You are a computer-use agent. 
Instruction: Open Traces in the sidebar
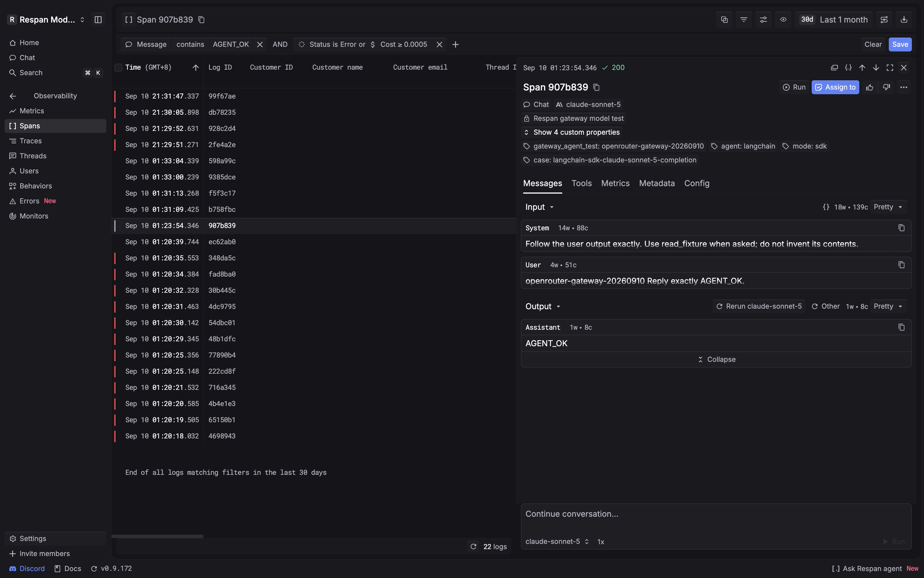click(x=55, y=141)
